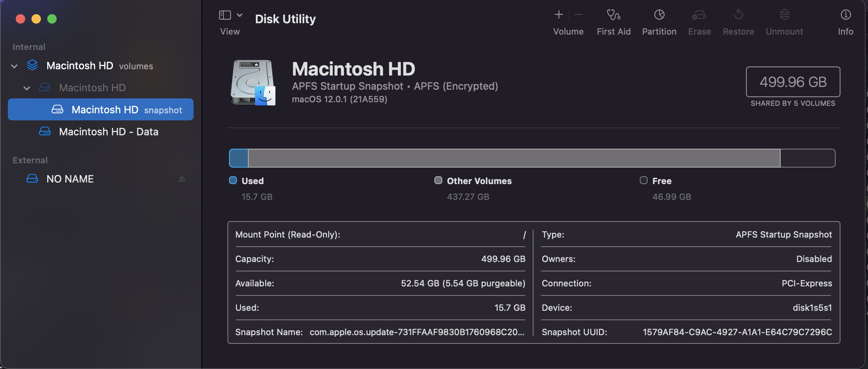This screenshot has width=868, height=369.
Task: Click the Available value 52.54 GB
Action: tap(463, 283)
